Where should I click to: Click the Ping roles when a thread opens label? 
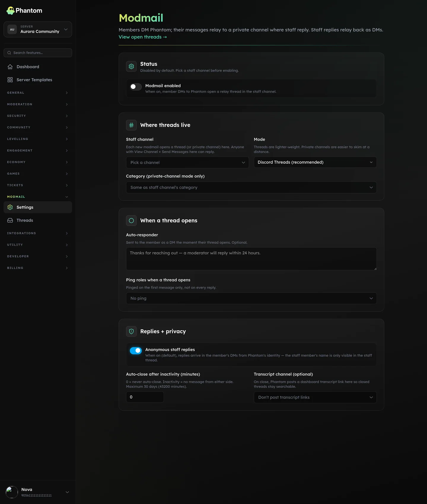[x=158, y=280]
